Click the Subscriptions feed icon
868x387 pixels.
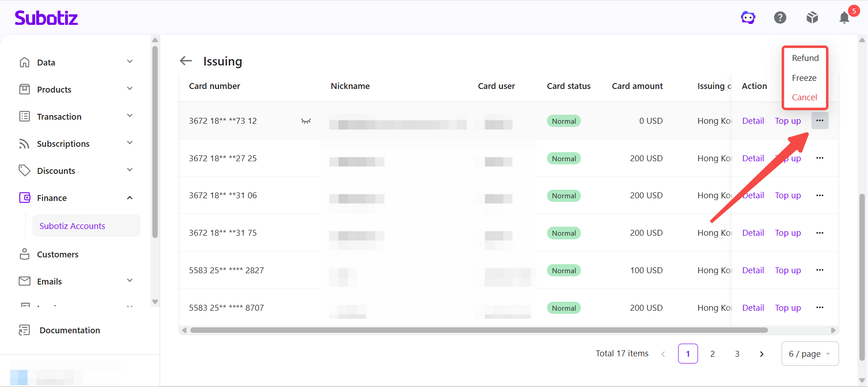tap(24, 144)
